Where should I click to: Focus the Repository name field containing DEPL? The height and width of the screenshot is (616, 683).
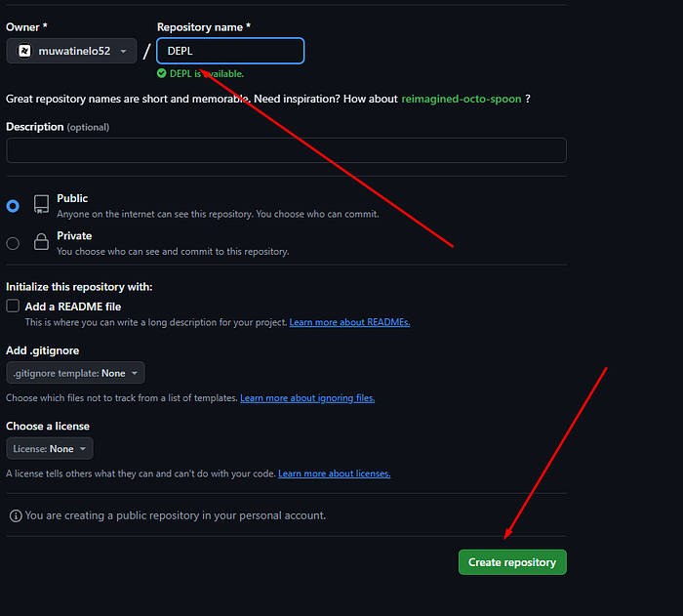tap(230, 51)
